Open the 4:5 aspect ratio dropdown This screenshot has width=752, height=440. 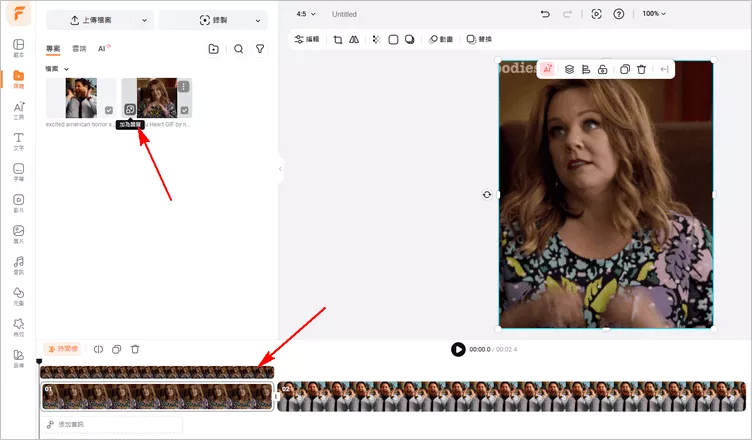pyautogui.click(x=306, y=14)
